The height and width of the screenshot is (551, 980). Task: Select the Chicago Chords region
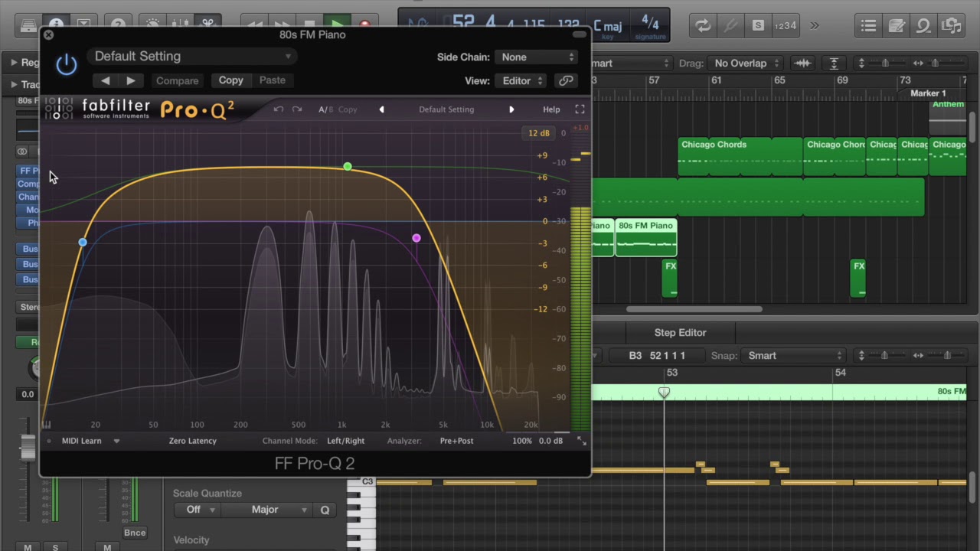pyautogui.click(x=740, y=157)
